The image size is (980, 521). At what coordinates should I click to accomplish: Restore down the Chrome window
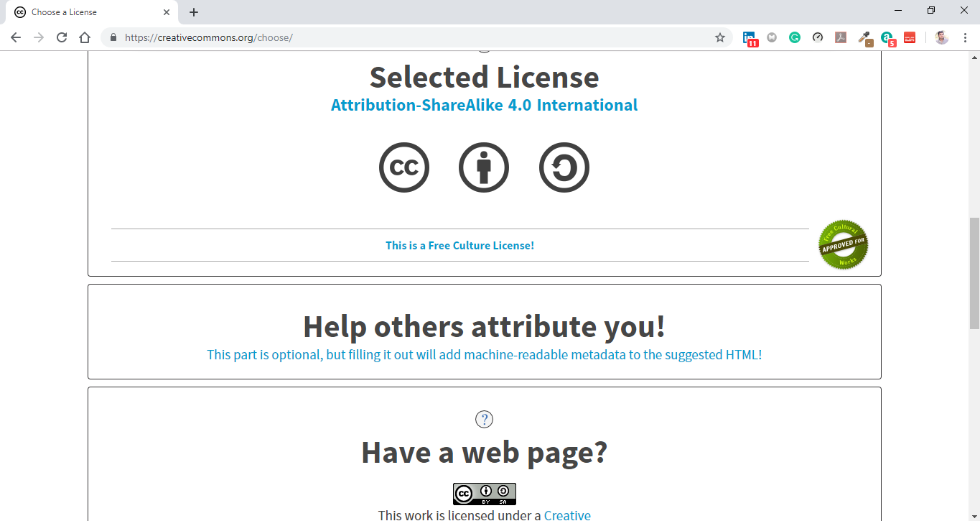931,11
